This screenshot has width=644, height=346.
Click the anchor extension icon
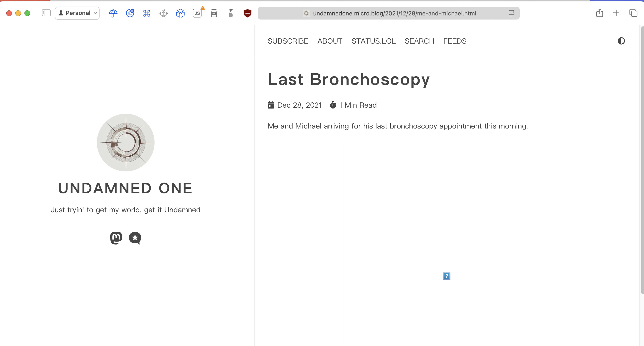tap(164, 13)
